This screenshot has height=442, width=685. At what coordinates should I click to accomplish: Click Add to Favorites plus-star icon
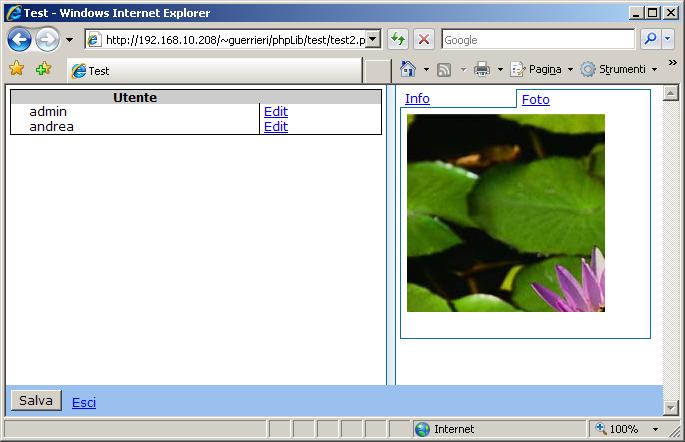(43, 69)
